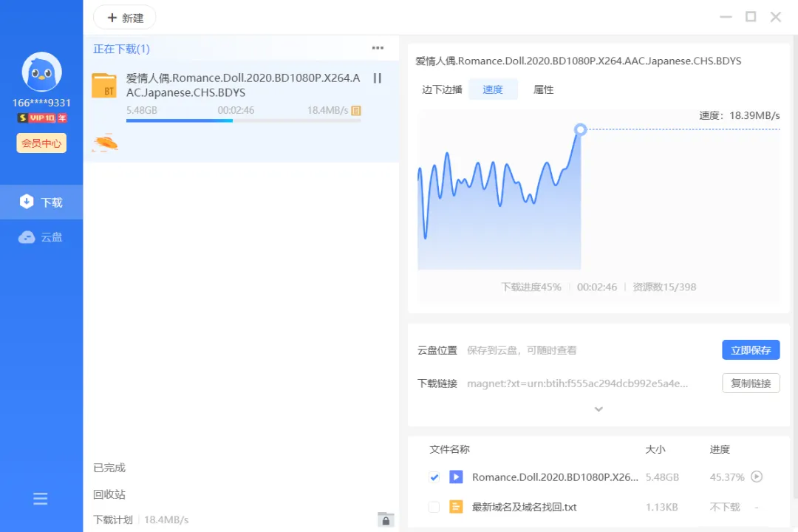Play the Romance.Doll video file while downloading

(x=757, y=477)
